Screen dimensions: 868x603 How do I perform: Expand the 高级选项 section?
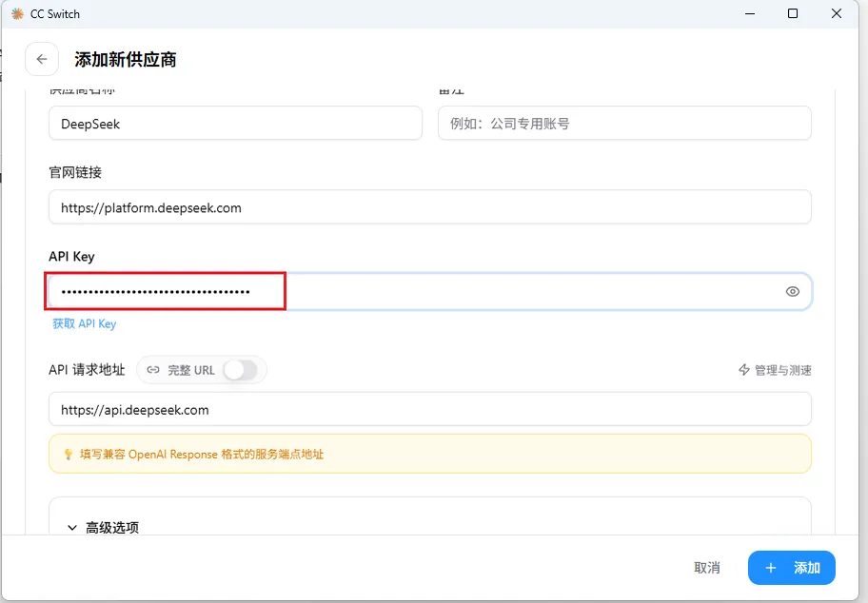(x=103, y=527)
